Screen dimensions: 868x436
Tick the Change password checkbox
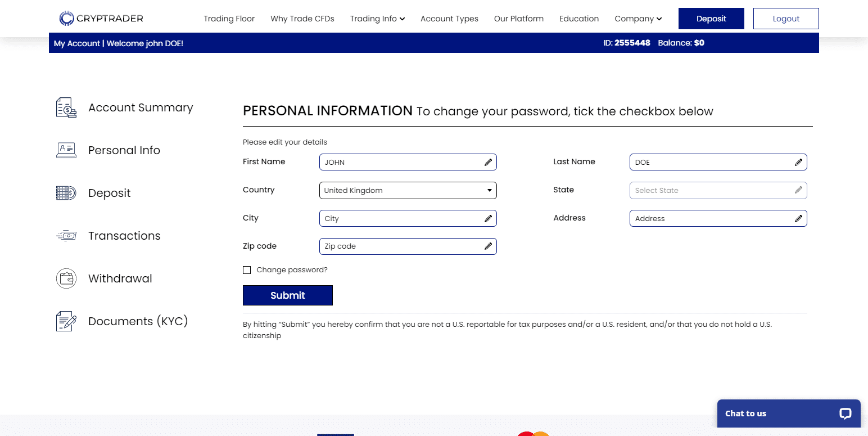click(247, 270)
